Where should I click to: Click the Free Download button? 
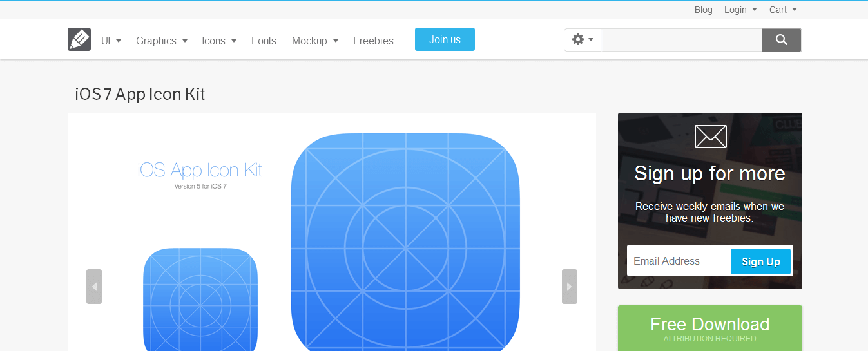710,328
